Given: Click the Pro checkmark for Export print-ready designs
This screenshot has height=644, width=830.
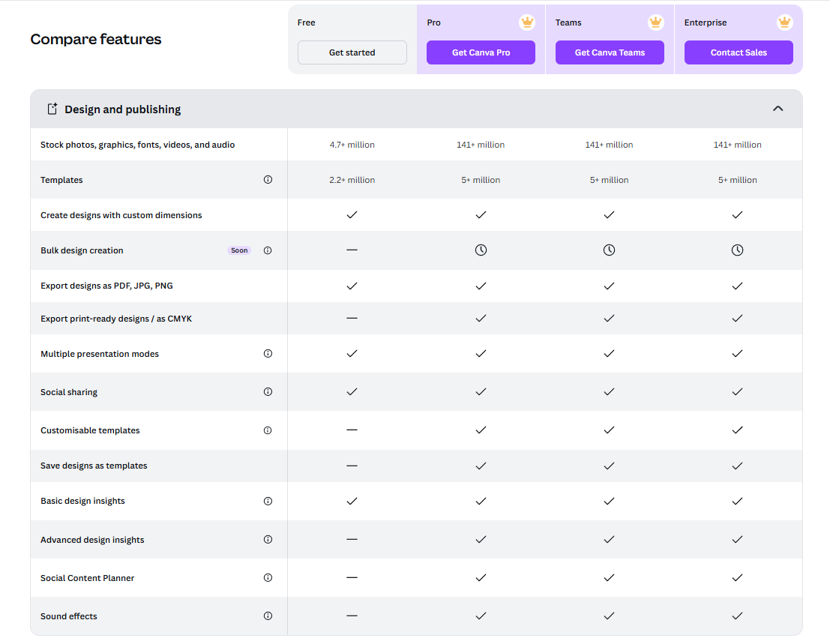Looking at the screenshot, I should click(x=481, y=318).
